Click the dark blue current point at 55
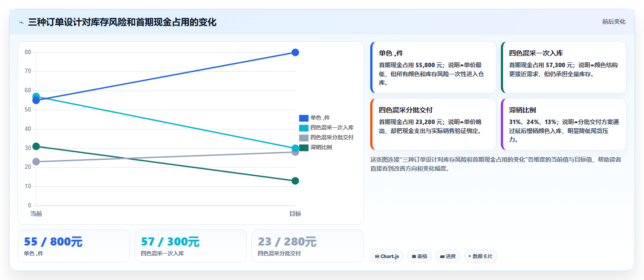The image size is (644, 280). click(36, 100)
